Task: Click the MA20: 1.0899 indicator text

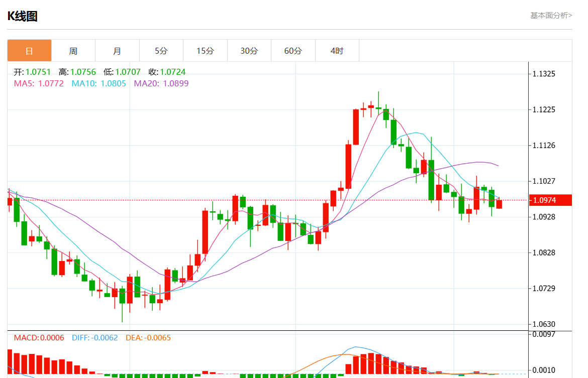Action: (x=161, y=83)
